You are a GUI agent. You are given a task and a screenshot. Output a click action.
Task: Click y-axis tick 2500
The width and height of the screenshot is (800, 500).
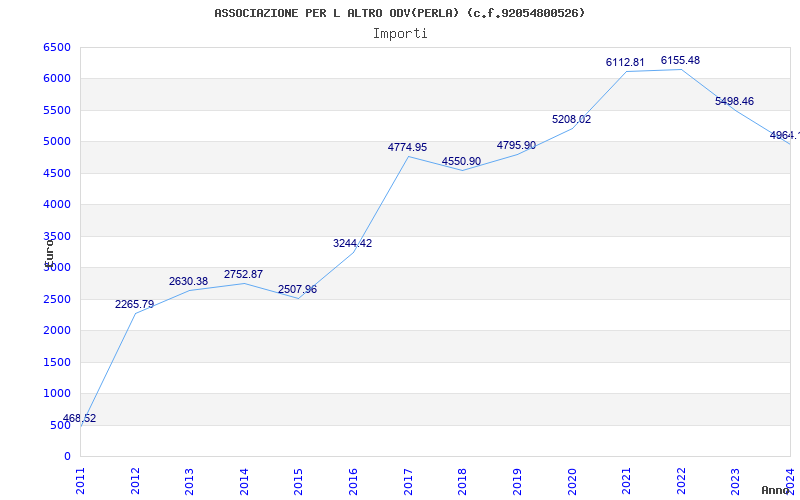click(x=57, y=299)
